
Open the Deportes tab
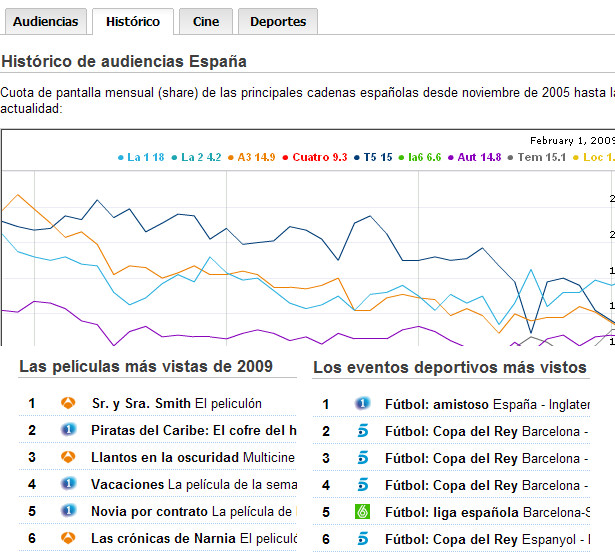(278, 21)
